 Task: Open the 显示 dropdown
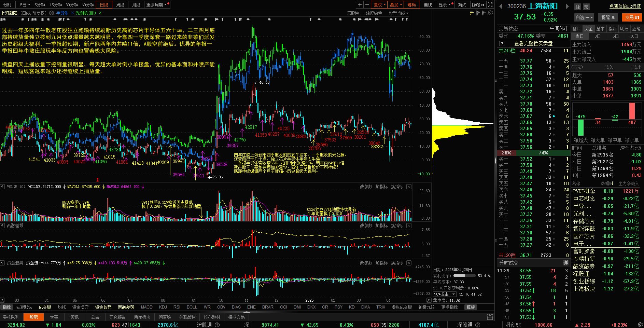[x=445, y=5]
